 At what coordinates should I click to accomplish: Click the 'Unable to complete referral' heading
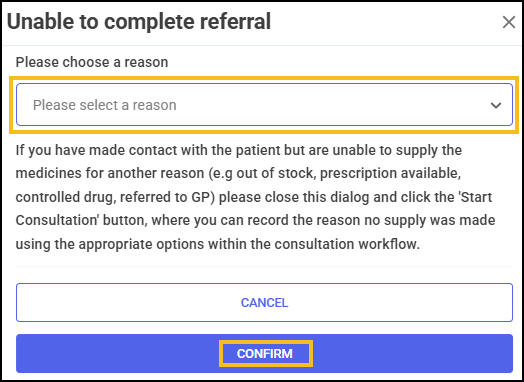click(139, 22)
